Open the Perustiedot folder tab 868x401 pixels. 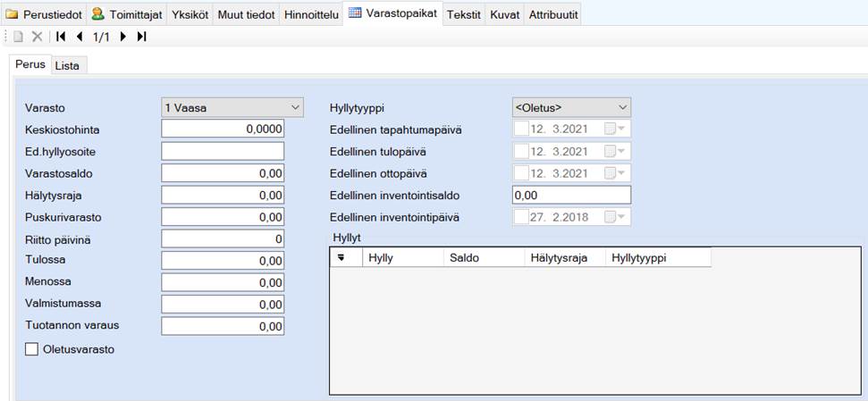[45, 14]
